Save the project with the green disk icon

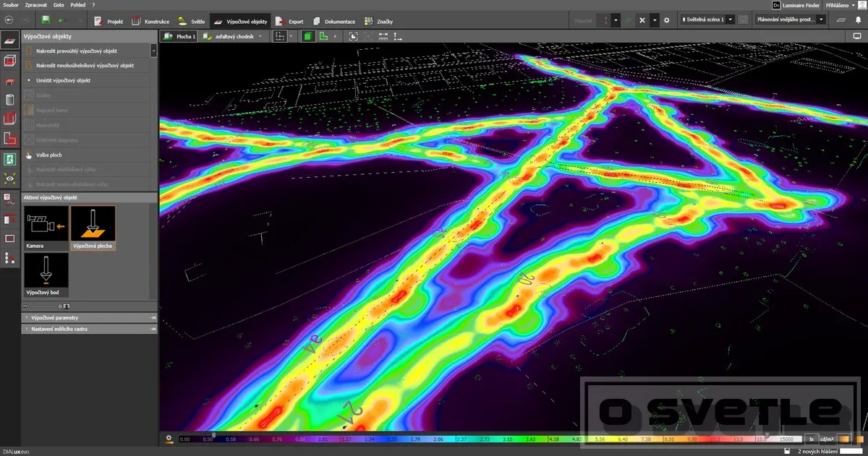coord(46,20)
